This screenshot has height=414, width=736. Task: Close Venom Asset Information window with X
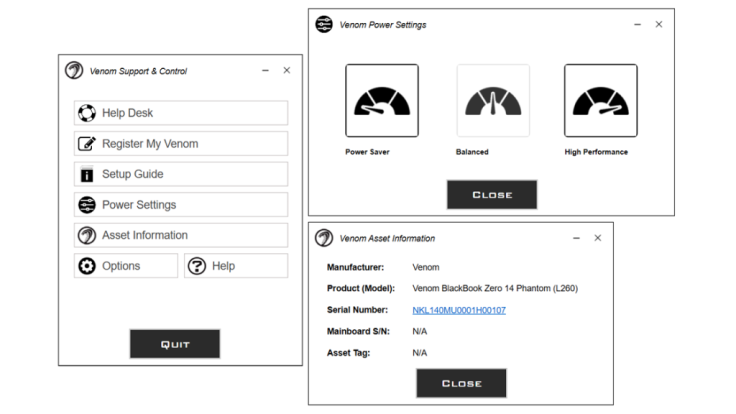click(x=598, y=238)
